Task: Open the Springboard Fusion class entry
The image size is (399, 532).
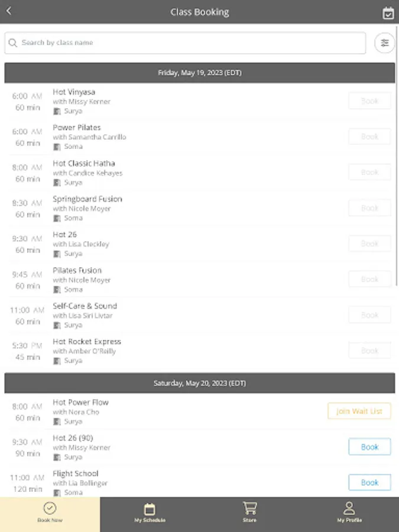Action: coord(87,199)
